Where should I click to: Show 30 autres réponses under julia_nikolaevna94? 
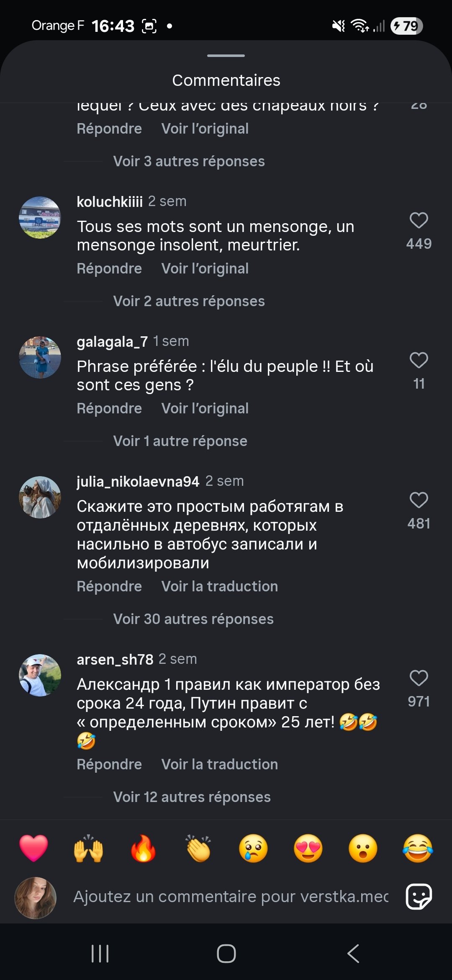pyautogui.click(x=193, y=619)
